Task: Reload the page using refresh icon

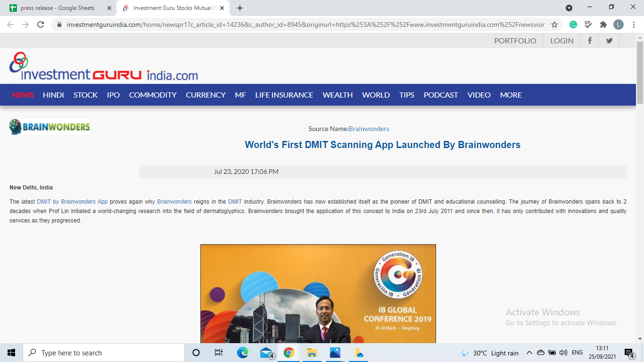Action: 41,25
